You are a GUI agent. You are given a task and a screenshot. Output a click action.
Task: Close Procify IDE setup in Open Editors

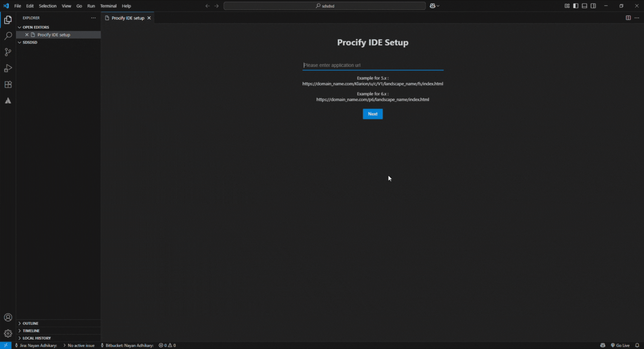tap(27, 35)
